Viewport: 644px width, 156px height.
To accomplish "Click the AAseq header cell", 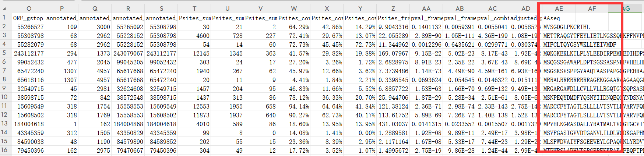I will click(559, 18).
